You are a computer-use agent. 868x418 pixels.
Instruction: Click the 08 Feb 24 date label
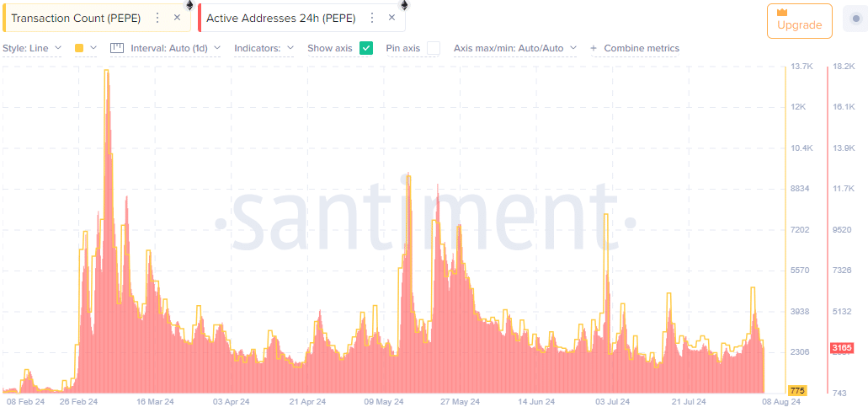[24, 401]
